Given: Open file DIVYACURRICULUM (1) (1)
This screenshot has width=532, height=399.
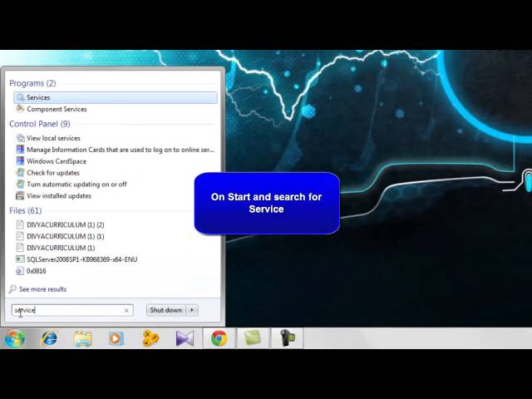Looking at the screenshot, I should point(65,236).
